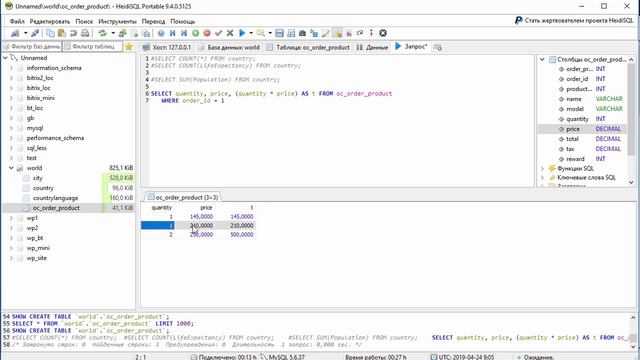
Task: Expand the mysql database node
Action: (x=11, y=128)
